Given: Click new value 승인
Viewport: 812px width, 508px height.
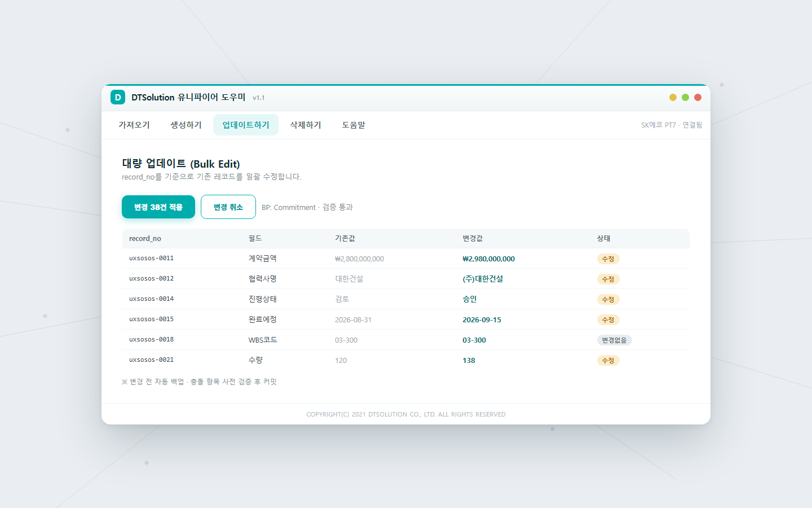Looking at the screenshot, I should pos(469,299).
